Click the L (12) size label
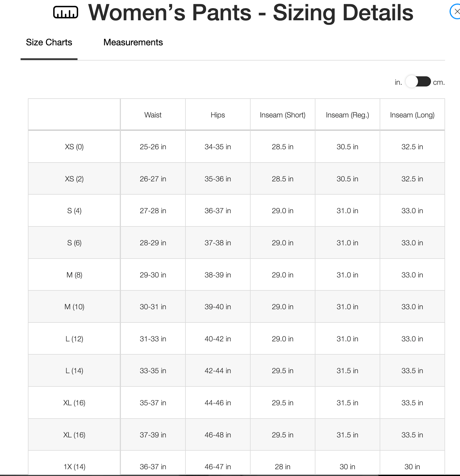 [x=74, y=339]
